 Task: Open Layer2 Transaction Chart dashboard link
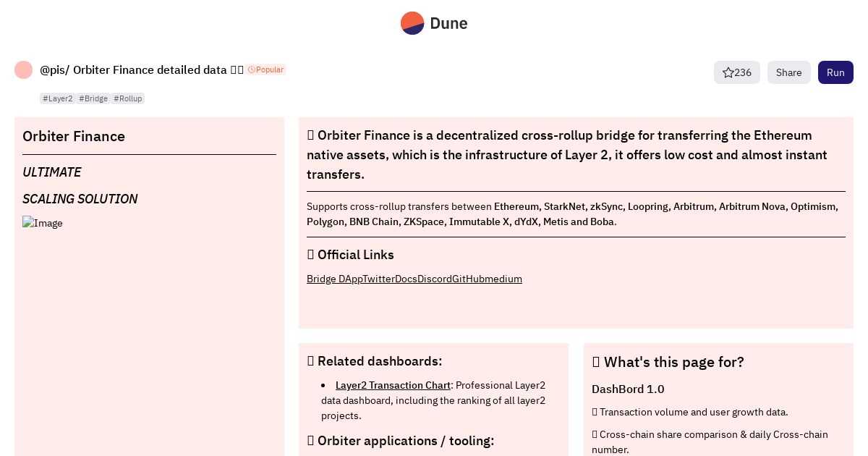click(x=393, y=385)
